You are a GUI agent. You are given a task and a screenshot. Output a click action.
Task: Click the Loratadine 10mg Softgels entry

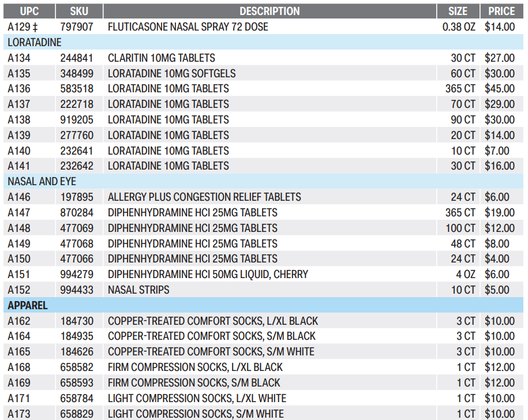point(171,73)
